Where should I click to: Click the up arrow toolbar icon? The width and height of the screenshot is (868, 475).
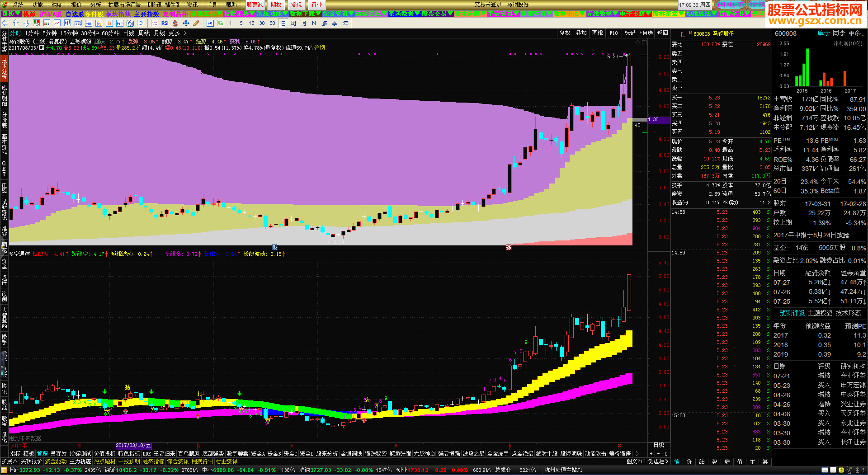[x=16, y=23]
